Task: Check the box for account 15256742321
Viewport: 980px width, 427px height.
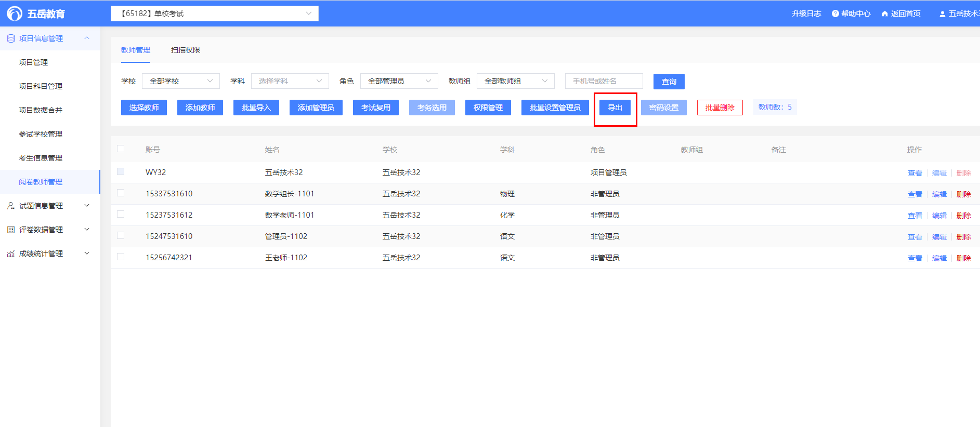Action: tap(121, 257)
